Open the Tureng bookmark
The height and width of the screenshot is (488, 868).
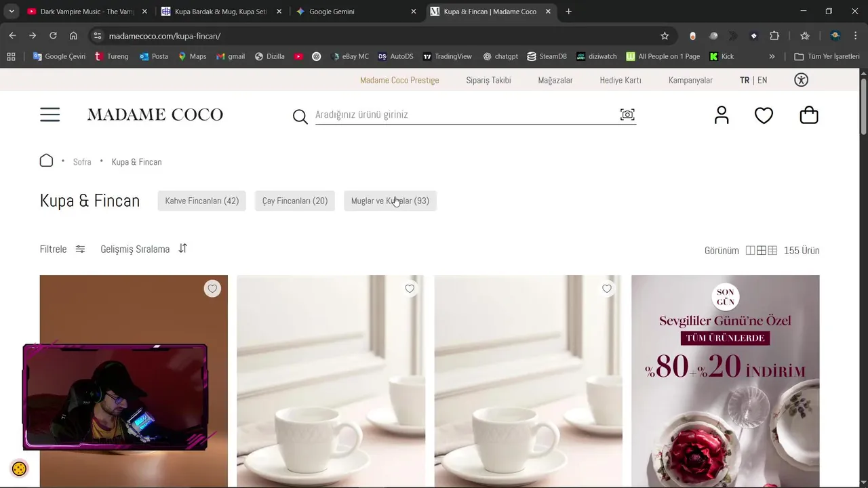click(x=111, y=56)
